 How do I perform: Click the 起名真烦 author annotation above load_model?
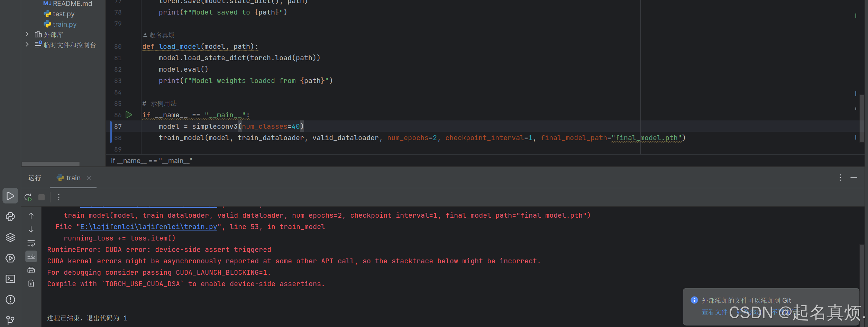pyautogui.click(x=159, y=35)
